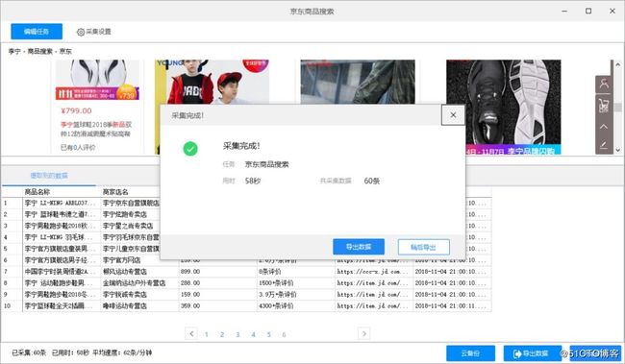Select row 8 李宁 运动鞋跑步鞋 cell
The width and height of the screenshot is (625, 364).
(x=61, y=283)
